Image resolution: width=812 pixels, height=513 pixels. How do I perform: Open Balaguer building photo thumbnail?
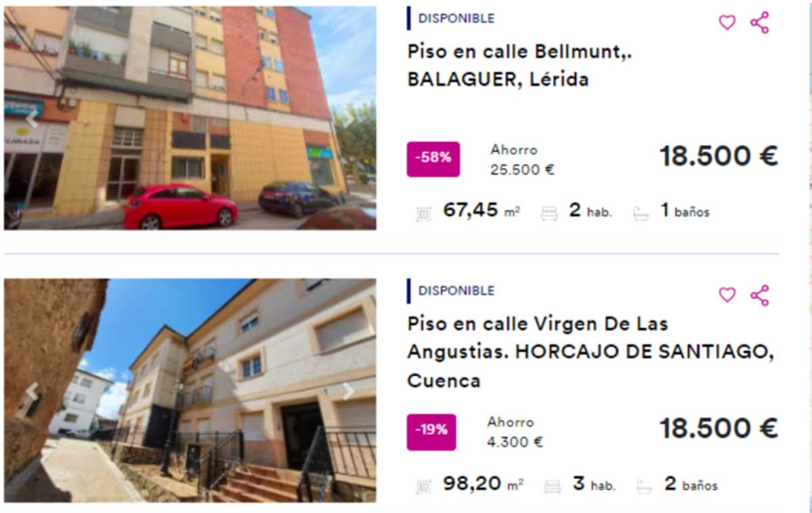tap(189, 118)
